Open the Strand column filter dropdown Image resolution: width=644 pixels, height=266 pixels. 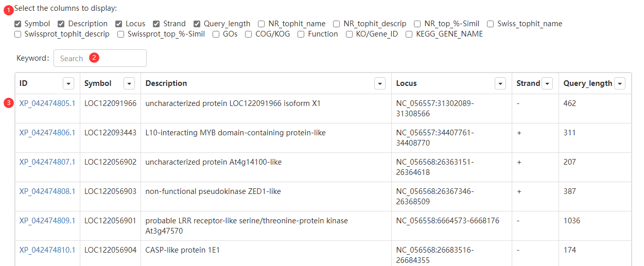pyautogui.click(x=547, y=83)
